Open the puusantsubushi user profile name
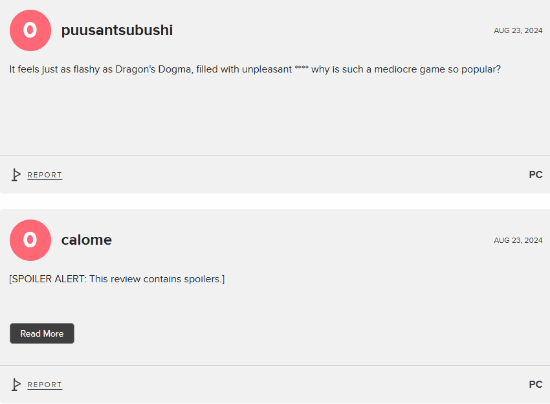This screenshot has width=550, height=404. pos(117,30)
